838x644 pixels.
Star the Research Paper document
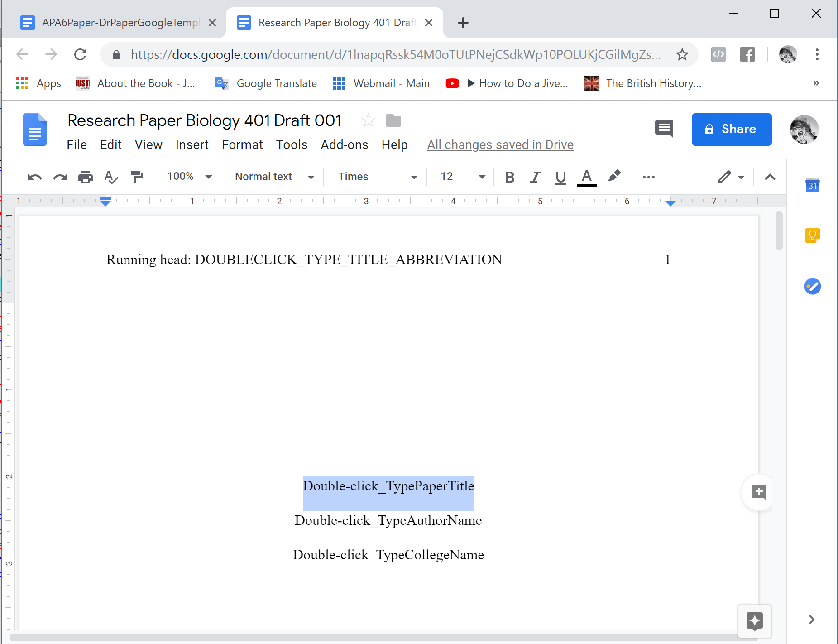368,120
